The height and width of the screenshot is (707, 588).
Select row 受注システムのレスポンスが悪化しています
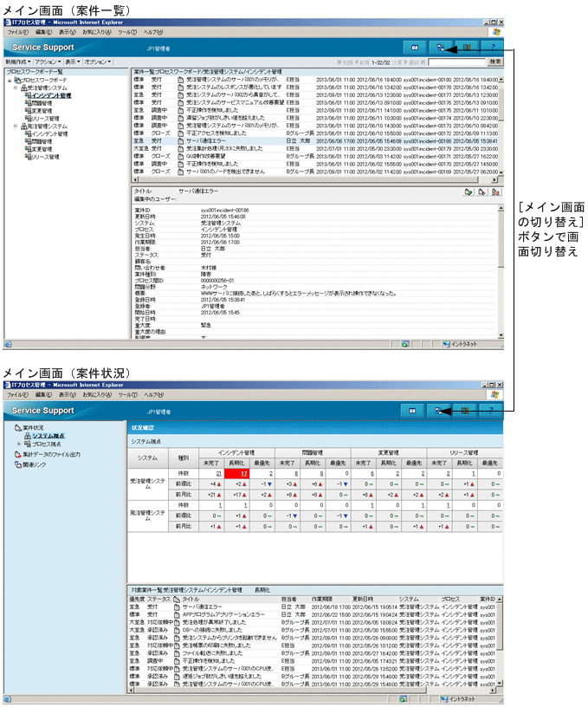315,87
